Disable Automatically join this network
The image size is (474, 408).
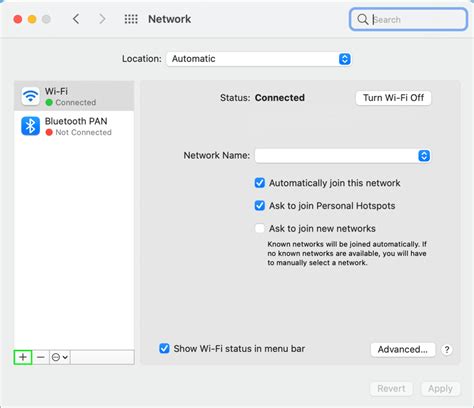click(260, 183)
